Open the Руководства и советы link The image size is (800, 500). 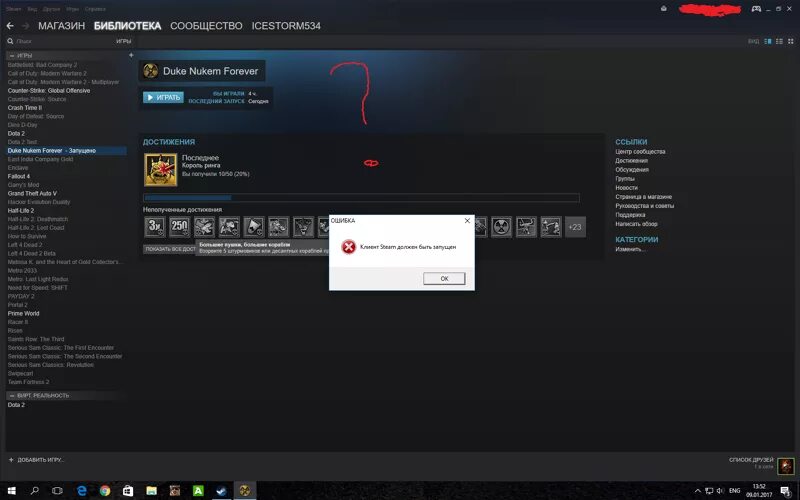pyautogui.click(x=644, y=206)
